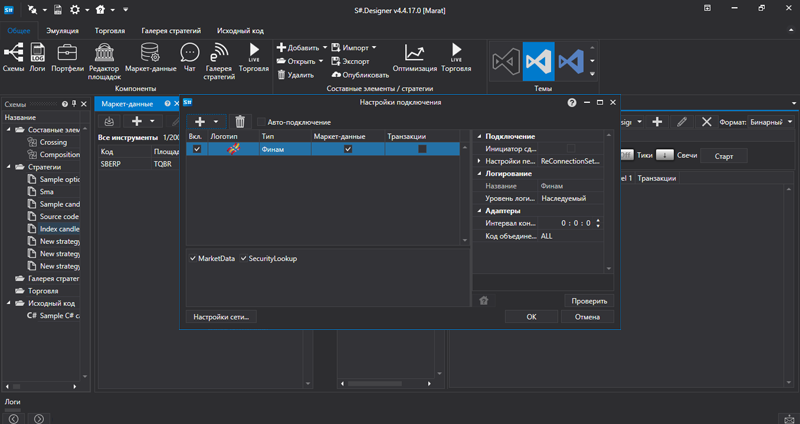Enable the Авто-подключение checkbox
The image size is (800, 424).
point(261,122)
